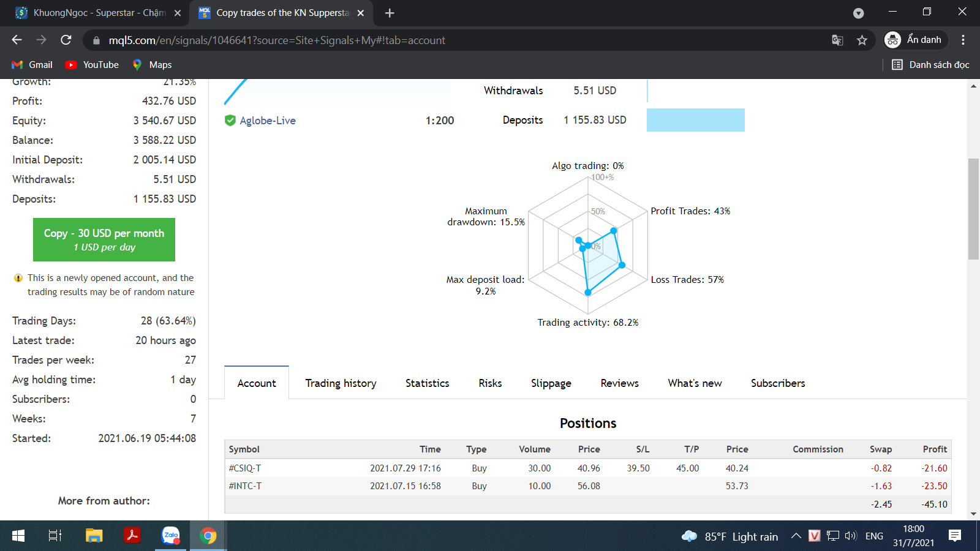
Task: Open Task View on the taskbar
Action: click(x=55, y=536)
